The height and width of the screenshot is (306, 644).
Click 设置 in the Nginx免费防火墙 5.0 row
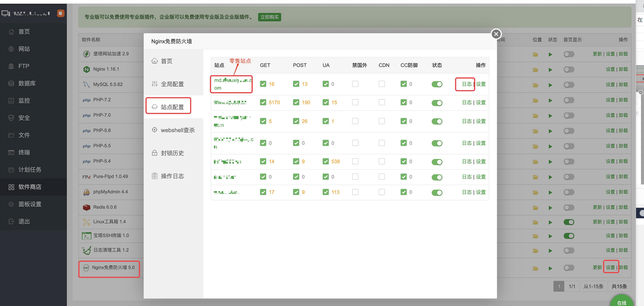(x=610, y=267)
